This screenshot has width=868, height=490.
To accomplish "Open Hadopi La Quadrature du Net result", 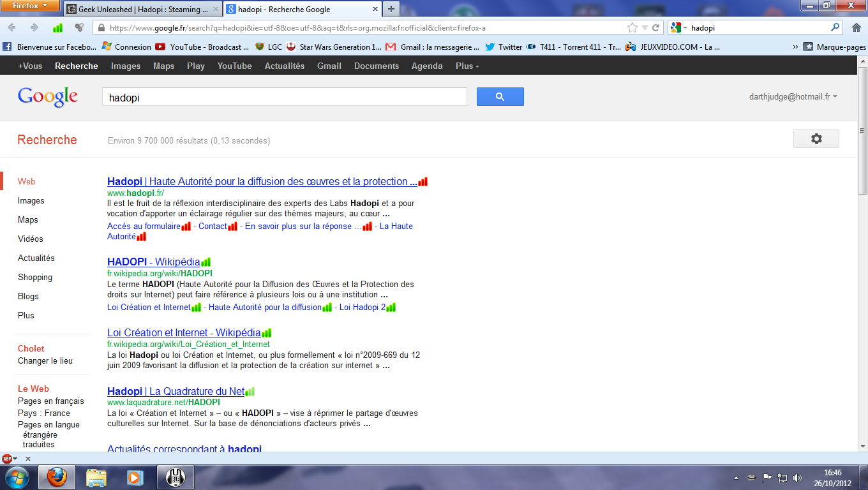I will (176, 392).
